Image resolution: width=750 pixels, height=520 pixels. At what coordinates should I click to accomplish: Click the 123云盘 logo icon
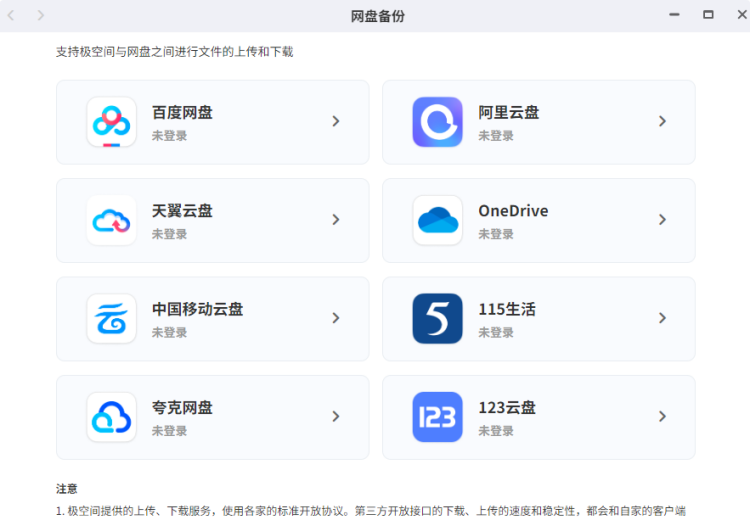(437, 417)
